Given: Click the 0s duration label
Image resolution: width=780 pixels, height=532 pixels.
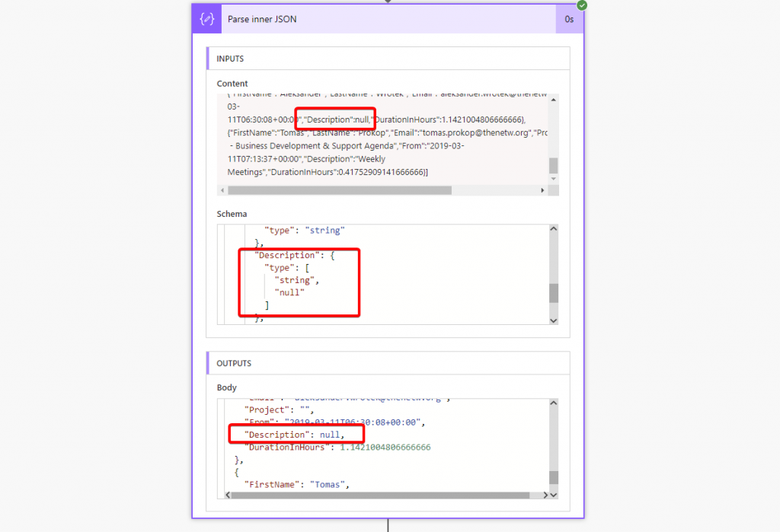Looking at the screenshot, I should pos(569,19).
